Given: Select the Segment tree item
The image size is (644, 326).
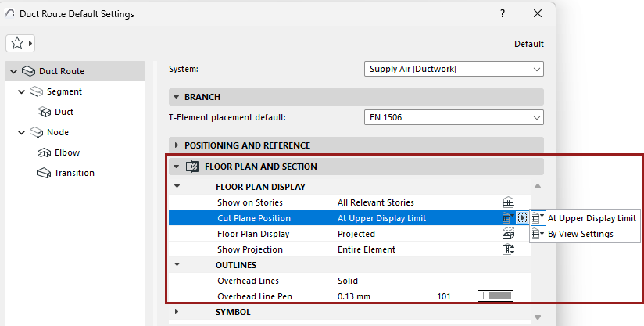Looking at the screenshot, I should pyautogui.click(x=64, y=91).
